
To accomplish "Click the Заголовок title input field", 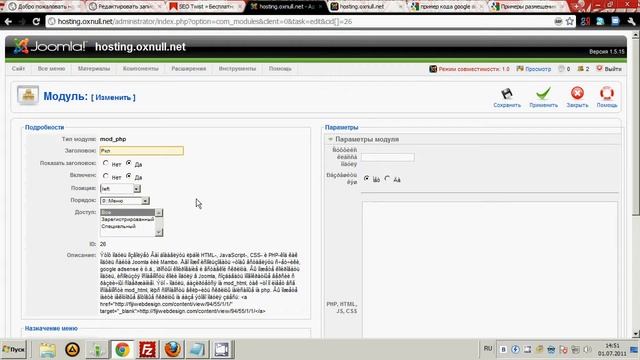I will pyautogui.click(x=142, y=151).
